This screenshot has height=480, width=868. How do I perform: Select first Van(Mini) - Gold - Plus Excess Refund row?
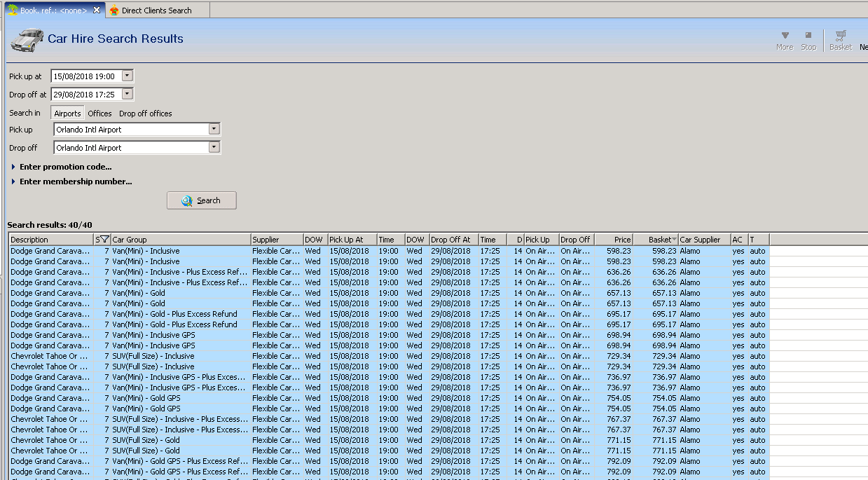click(389, 314)
